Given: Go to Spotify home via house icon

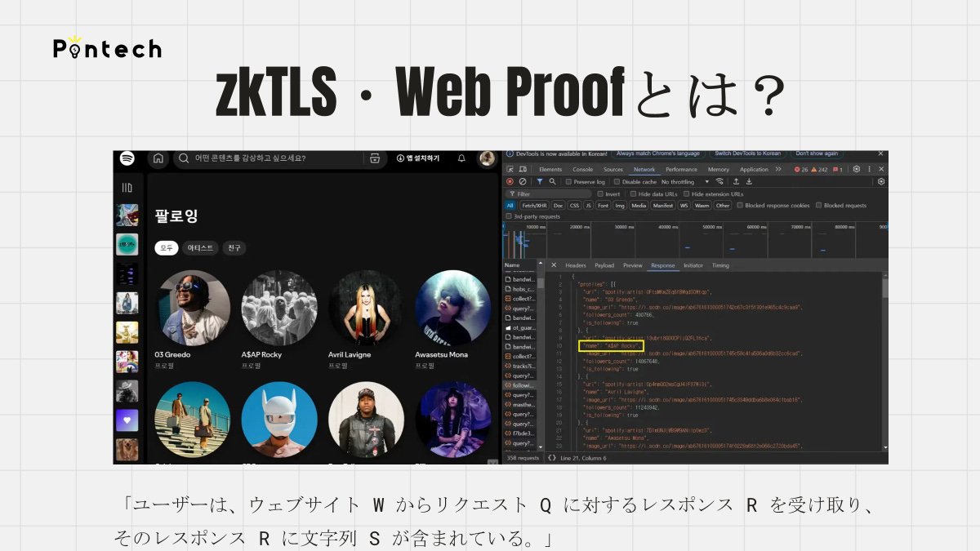Looking at the screenshot, I should click(158, 158).
